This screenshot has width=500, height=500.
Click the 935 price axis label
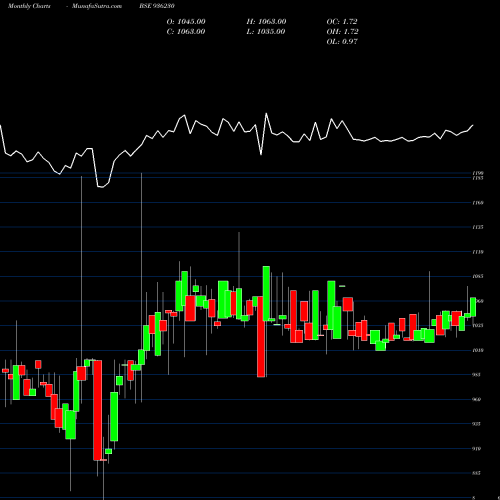pyautogui.click(x=477, y=424)
